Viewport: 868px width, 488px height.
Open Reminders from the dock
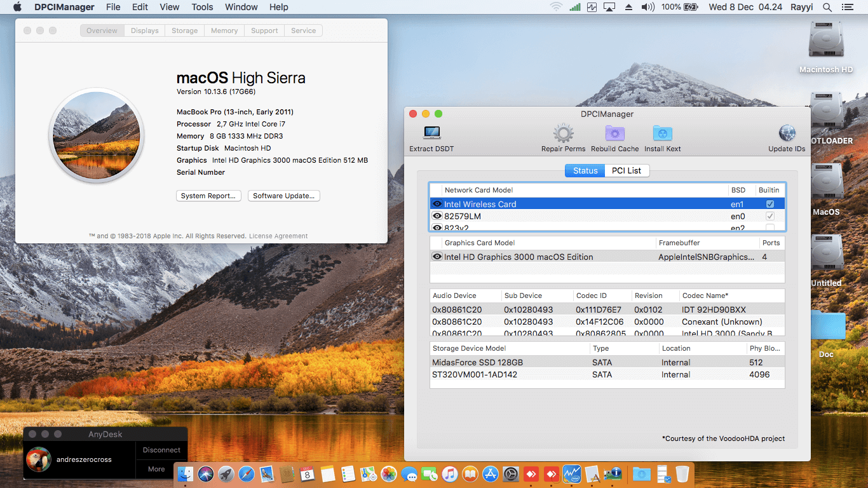coord(348,474)
